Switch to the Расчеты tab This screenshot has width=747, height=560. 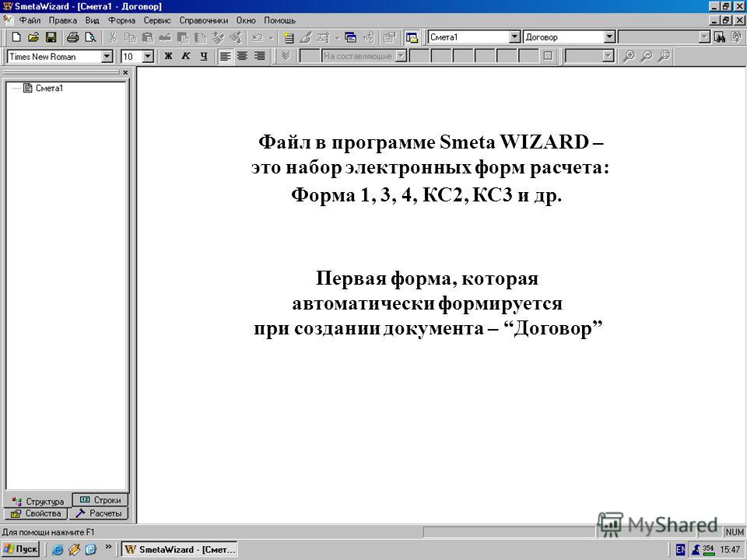point(99,513)
